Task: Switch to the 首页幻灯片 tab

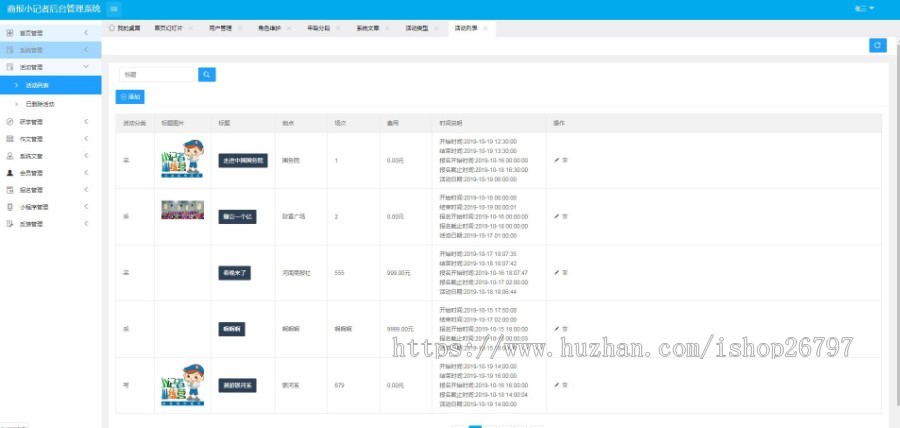Action: 168,28
